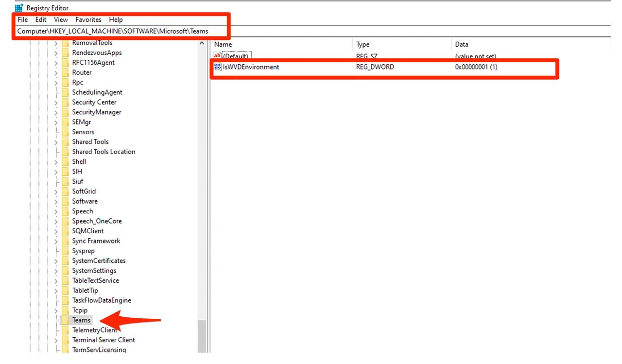Open the Favorites menu
This screenshot has width=622, height=364.
pos(88,20)
